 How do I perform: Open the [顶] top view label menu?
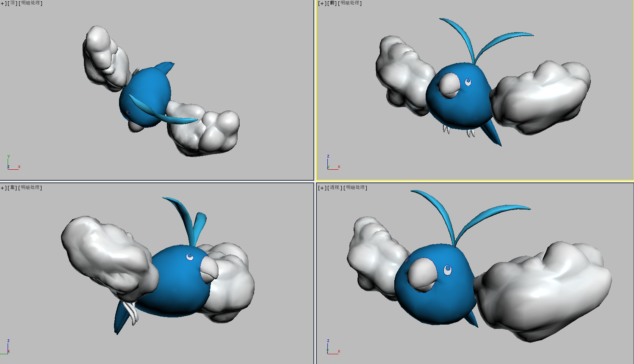(13, 3)
